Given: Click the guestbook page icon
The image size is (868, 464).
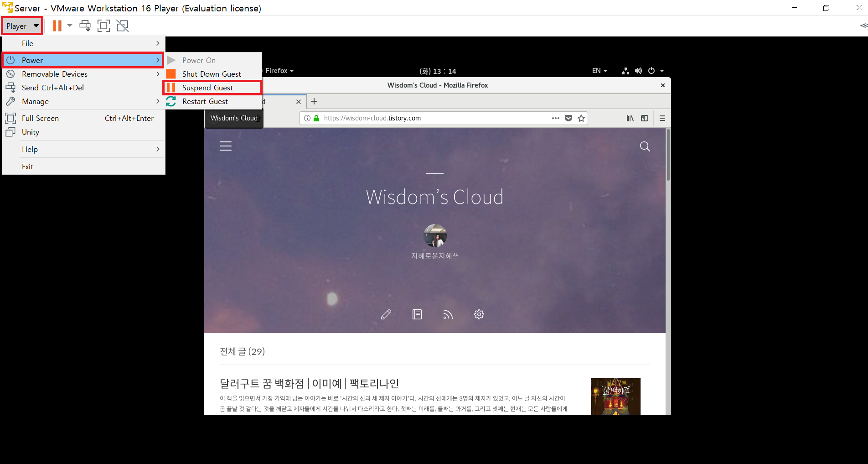Looking at the screenshot, I should click(417, 314).
